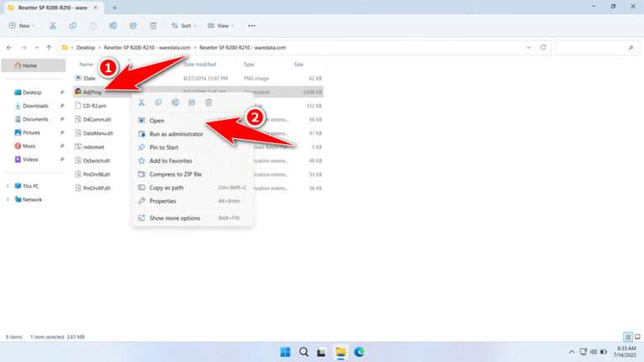Click the Share icon in the toolbar
The width and height of the screenshot is (644, 362).
pos(132,26)
